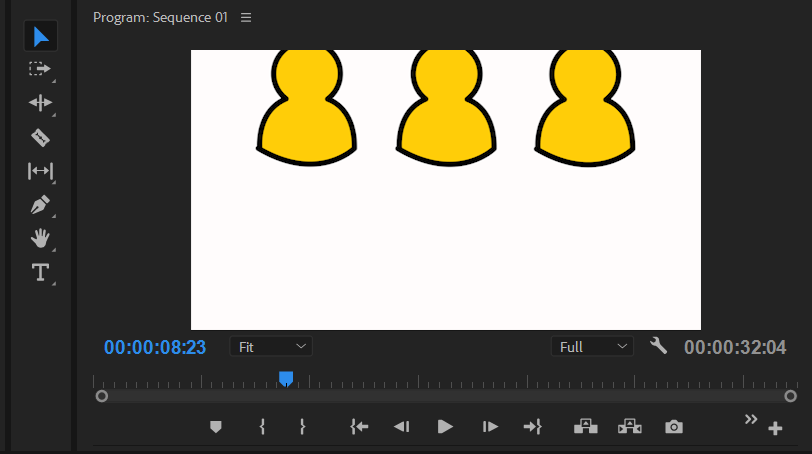This screenshot has width=812, height=454.
Task: Open the Fit zoom level dropdown
Action: pos(271,347)
